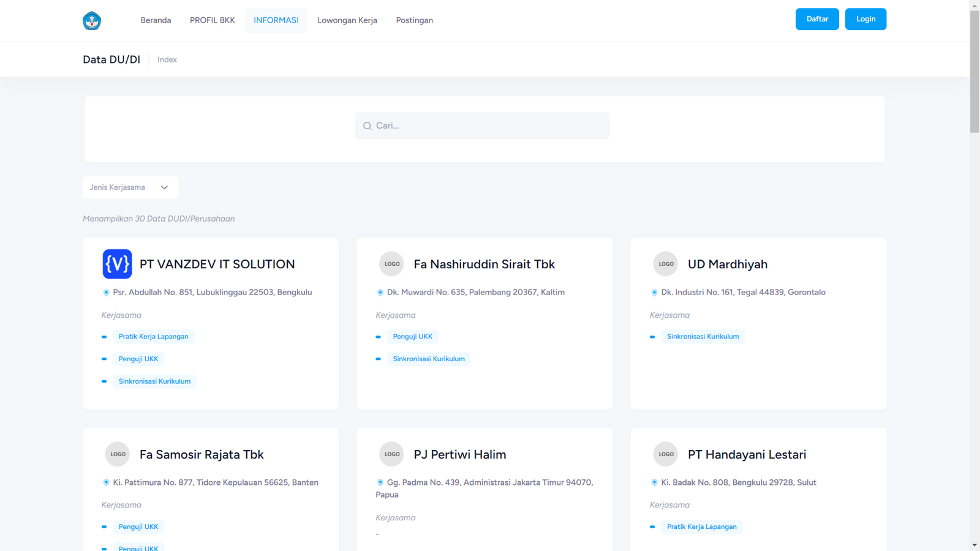The height and width of the screenshot is (551, 980).
Task: Click the Fa Nashiruddin Sirait Tbk logo placeholder
Action: point(391,264)
